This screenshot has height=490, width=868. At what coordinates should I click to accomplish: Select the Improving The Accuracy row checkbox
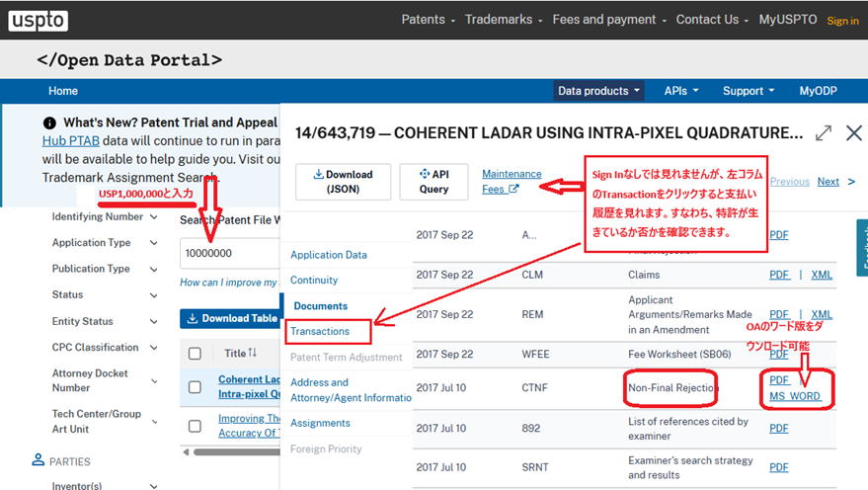195,426
